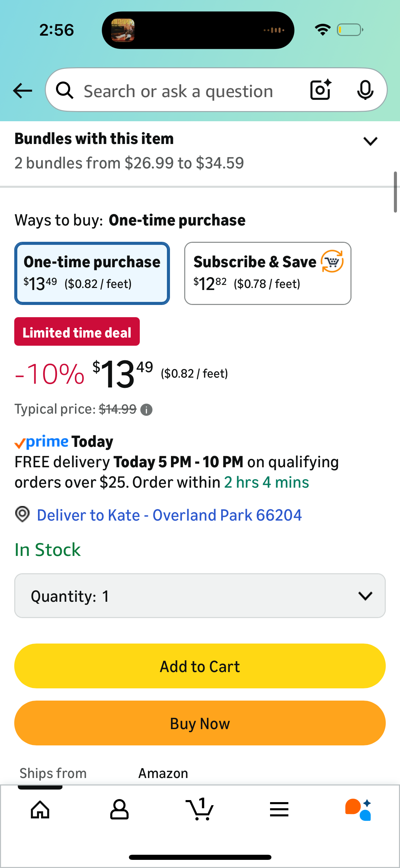The height and width of the screenshot is (868, 400).
Task: Tap the microphone voice search icon
Action: coord(365,90)
